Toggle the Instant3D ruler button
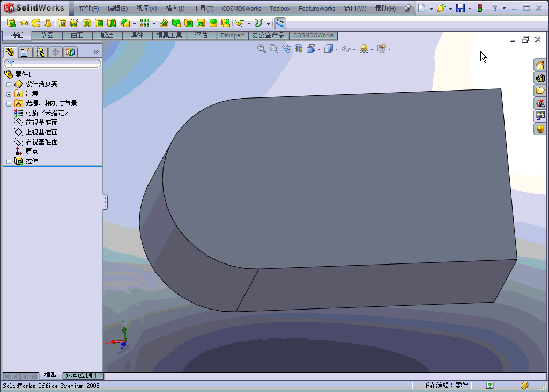This screenshot has height=392, width=549. pos(280,23)
